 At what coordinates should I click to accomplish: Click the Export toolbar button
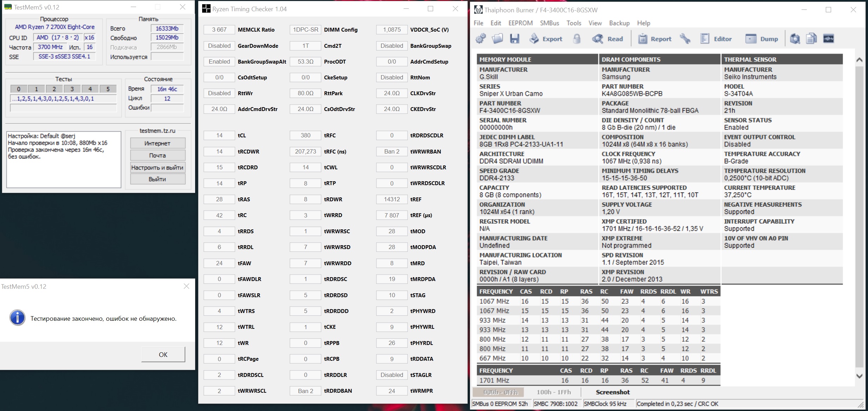pos(546,39)
